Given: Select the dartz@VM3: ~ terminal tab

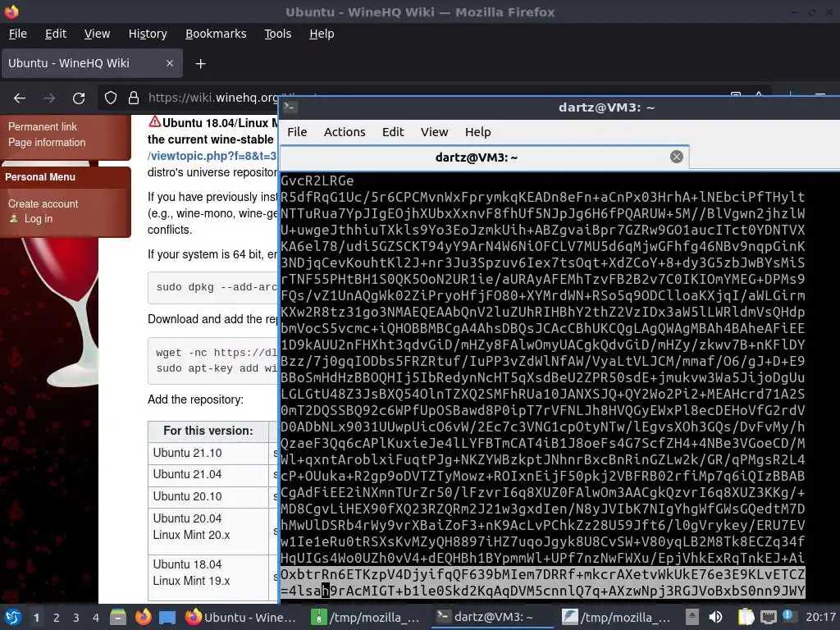Looking at the screenshot, I should [484, 157].
